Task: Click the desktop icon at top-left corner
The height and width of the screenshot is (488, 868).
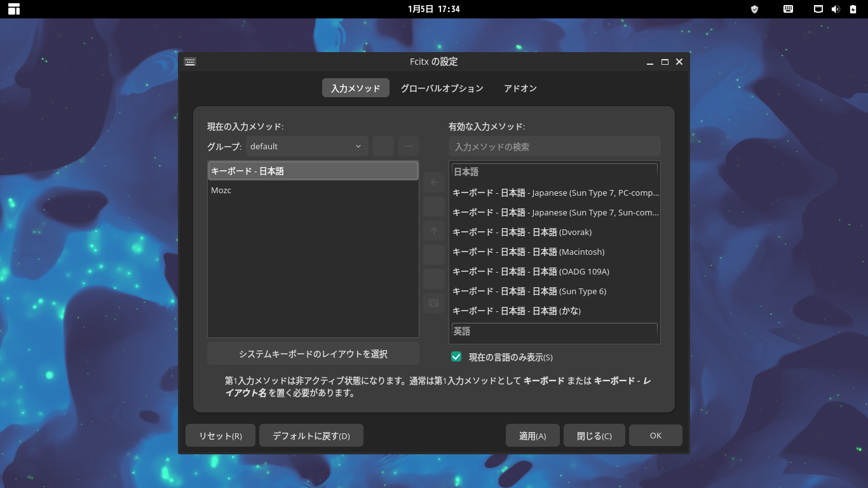Action: [x=13, y=9]
